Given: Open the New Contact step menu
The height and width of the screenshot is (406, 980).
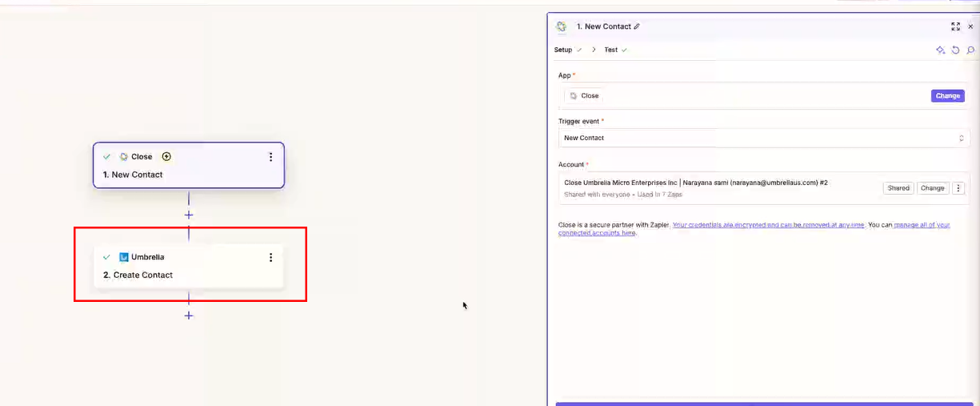Looking at the screenshot, I should click(270, 157).
